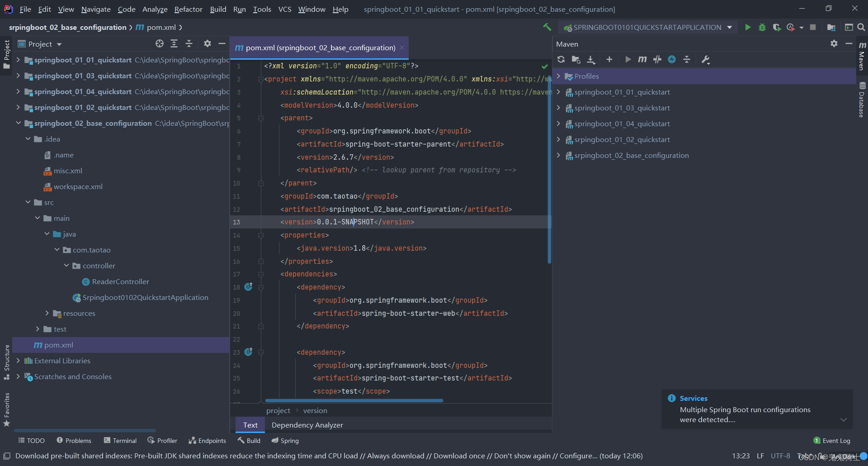Open Maven panel gear options

point(834,43)
